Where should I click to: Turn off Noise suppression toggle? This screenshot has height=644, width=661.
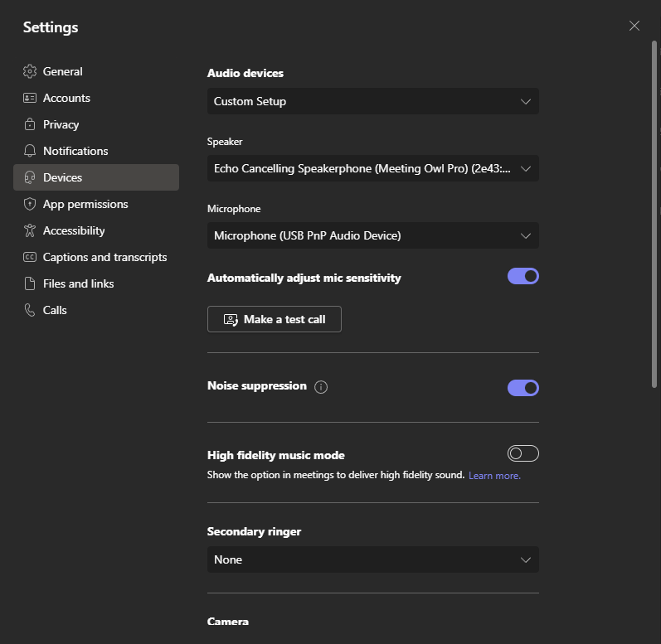click(x=523, y=388)
